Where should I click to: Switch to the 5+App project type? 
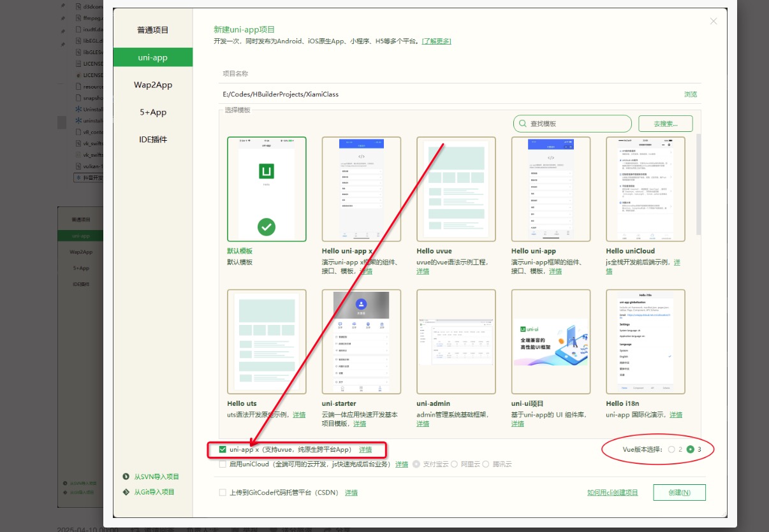(x=153, y=112)
